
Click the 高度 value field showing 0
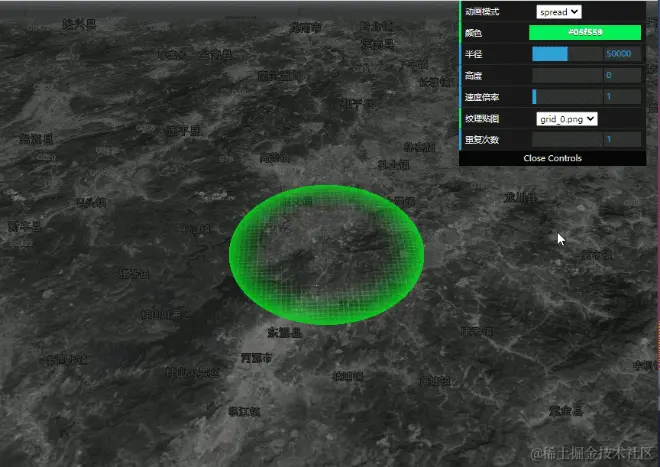(622, 75)
